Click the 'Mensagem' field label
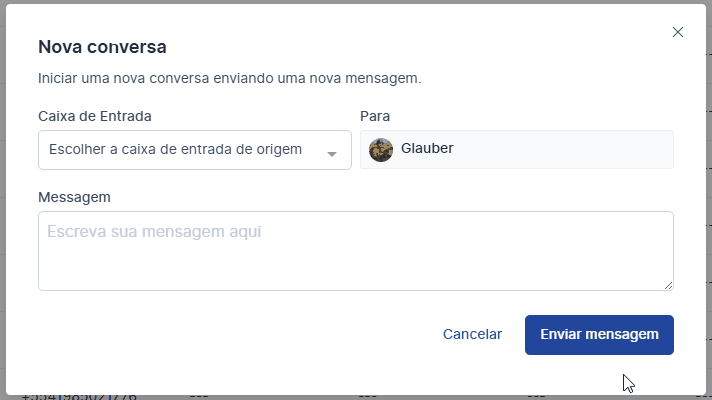Screen dimensions: 712x400 pyautogui.click(x=74, y=197)
